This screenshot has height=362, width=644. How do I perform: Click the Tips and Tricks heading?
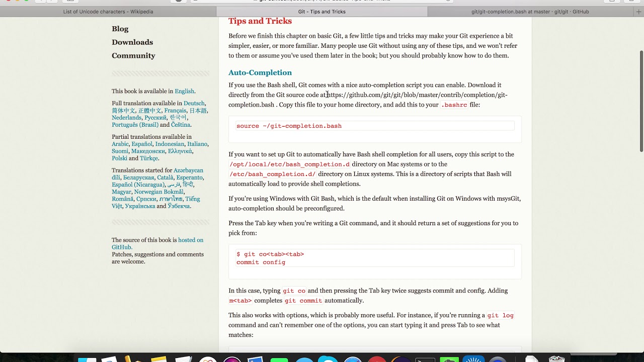coord(260,21)
